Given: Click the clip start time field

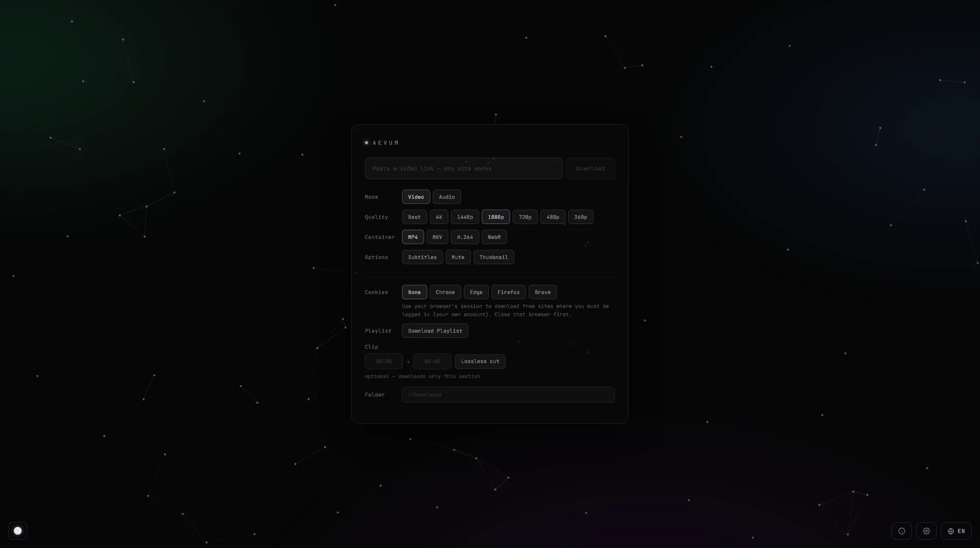Looking at the screenshot, I should point(383,361).
